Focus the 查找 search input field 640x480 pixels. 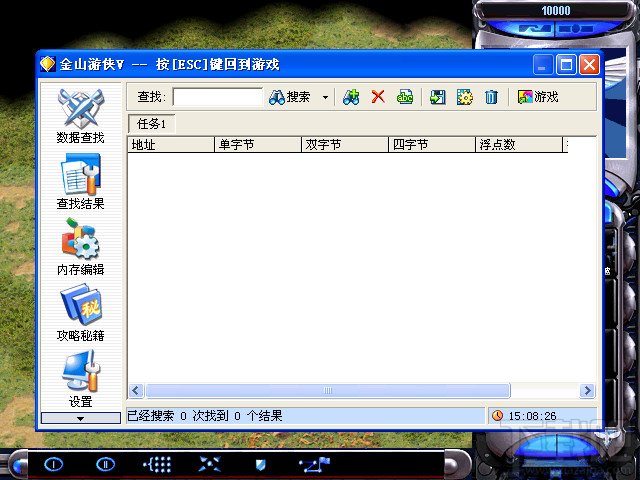tap(218, 97)
